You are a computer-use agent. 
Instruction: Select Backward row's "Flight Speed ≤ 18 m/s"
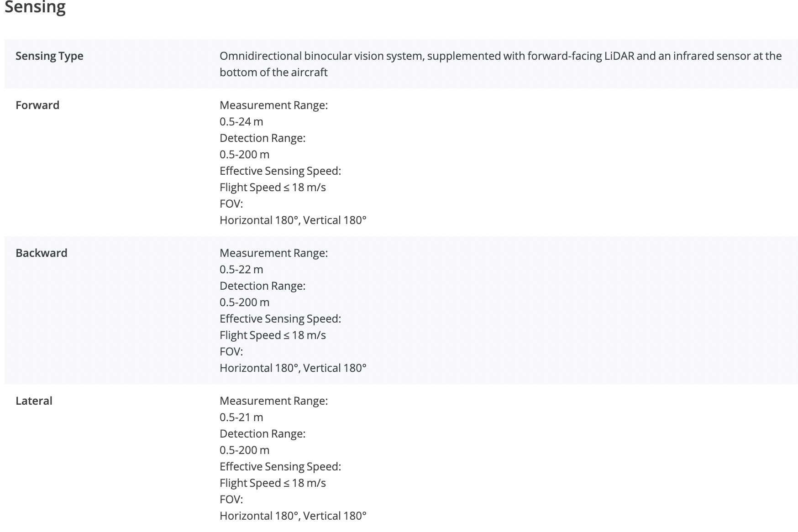click(273, 335)
